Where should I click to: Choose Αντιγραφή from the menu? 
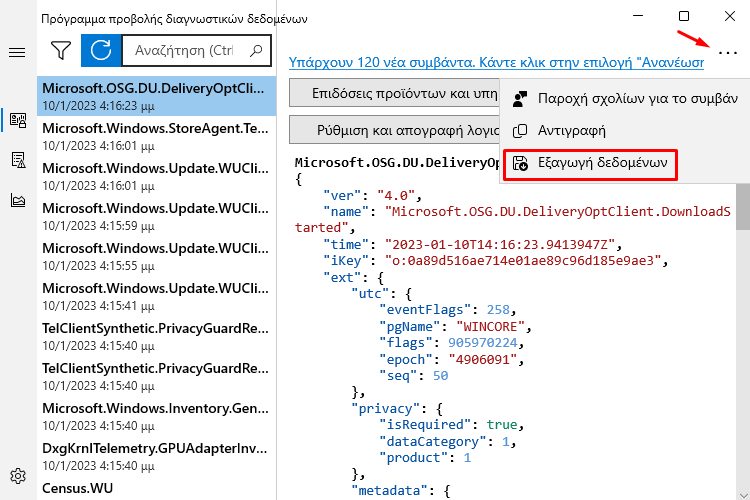[625, 131]
